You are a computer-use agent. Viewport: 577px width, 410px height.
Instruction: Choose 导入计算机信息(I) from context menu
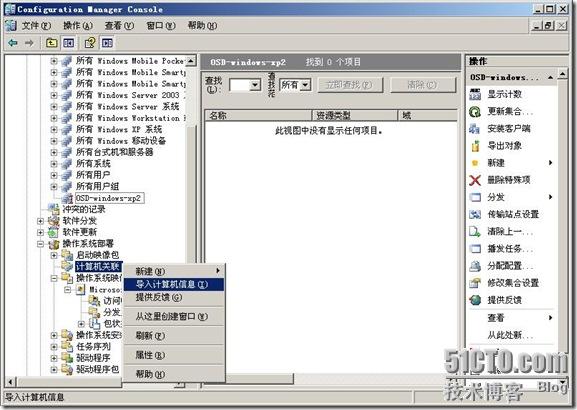point(174,284)
